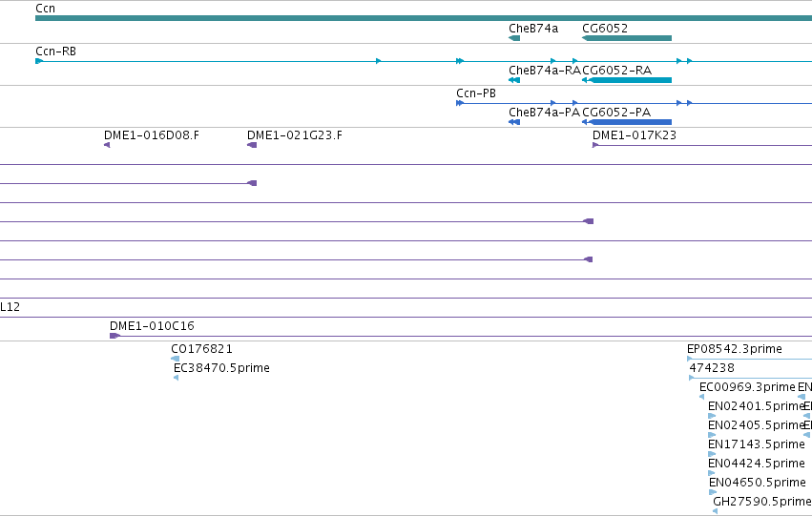The height and width of the screenshot is (516, 812).
Task: Select the CG6052-RA transcript bar
Action: (x=627, y=80)
